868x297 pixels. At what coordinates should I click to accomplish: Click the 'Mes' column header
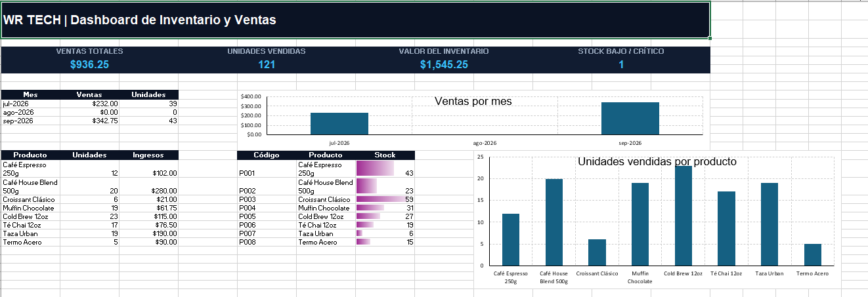click(30, 94)
